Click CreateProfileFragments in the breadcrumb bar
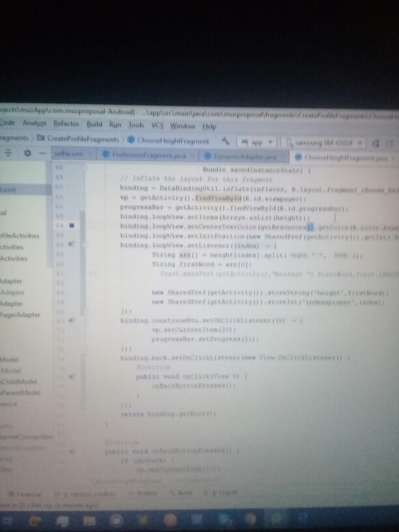Image resolution: width=399 pixels, height=532 pixels. pos(82,140)
